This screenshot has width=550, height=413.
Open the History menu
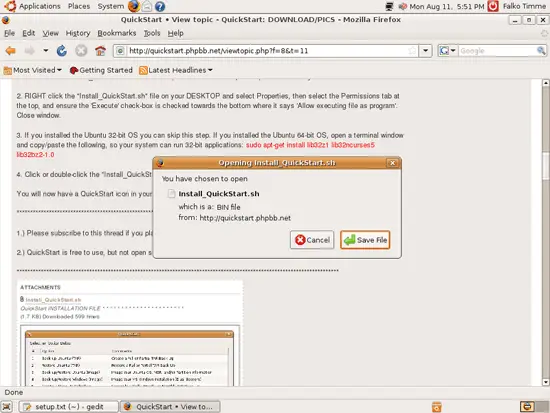(x=78, y=33)
